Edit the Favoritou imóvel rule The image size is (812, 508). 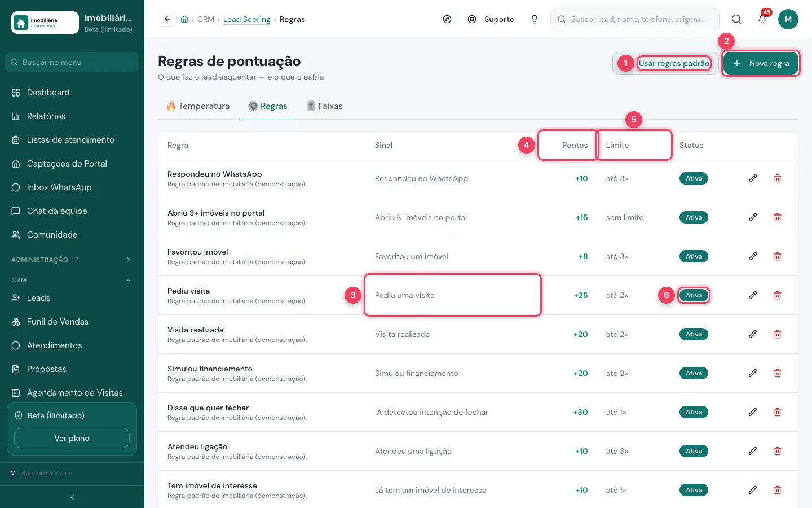coord(753,256)
